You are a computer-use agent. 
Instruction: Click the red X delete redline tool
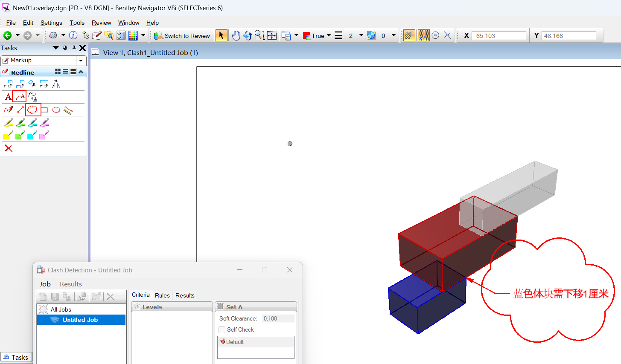(x=8, y=148)
